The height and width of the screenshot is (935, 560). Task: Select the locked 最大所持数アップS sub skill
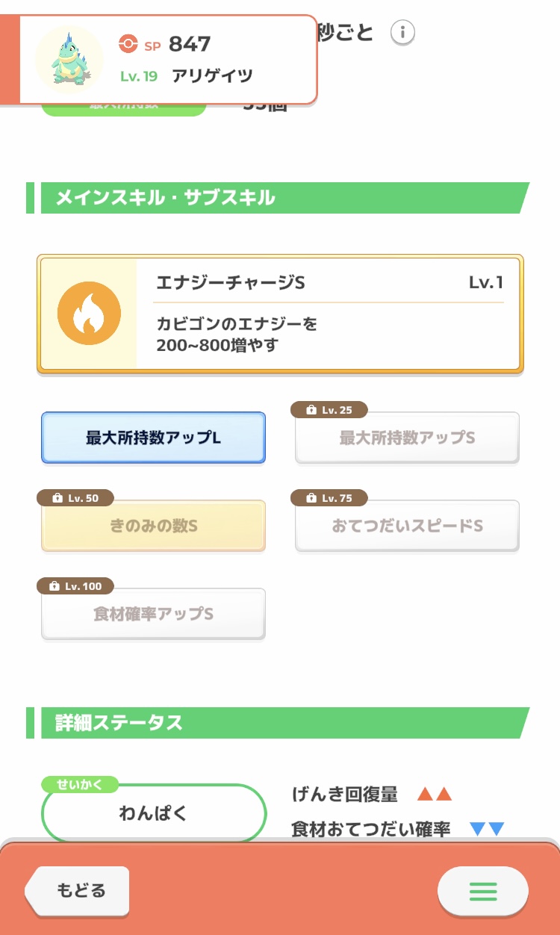click(407, 439)
